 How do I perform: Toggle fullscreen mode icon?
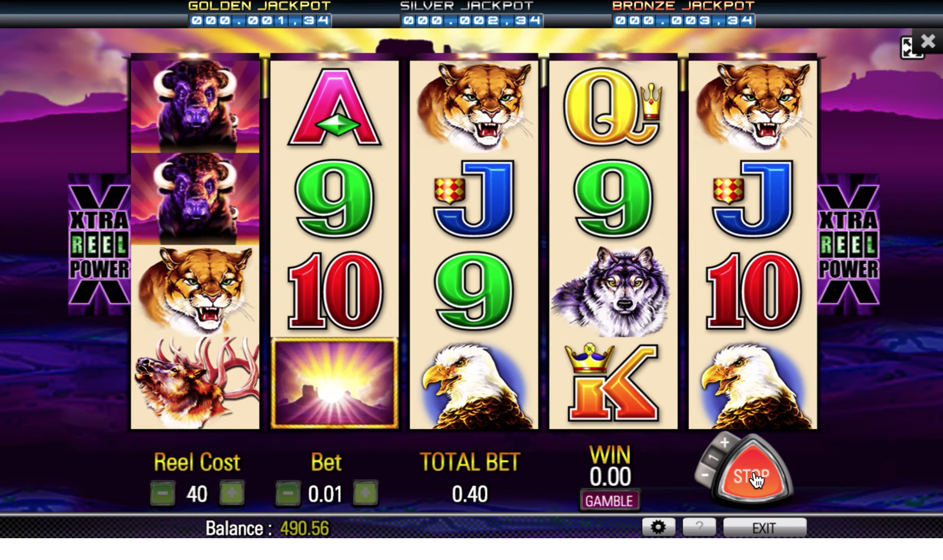point(910,48)
